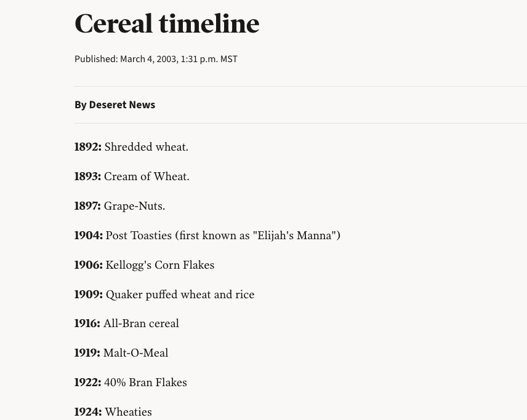Image resolution: width=527 pixels, height=420 pixels.
Task: Click the bold "1904:" year label
Action: pyautogui.click(x=88, y=236)
